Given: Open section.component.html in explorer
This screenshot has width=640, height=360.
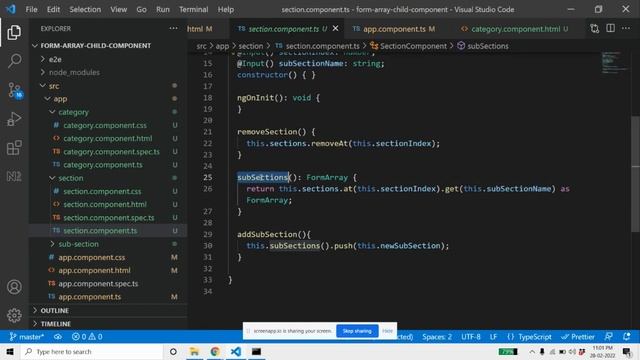Looking at the screenshot, I should click(105, 204).
